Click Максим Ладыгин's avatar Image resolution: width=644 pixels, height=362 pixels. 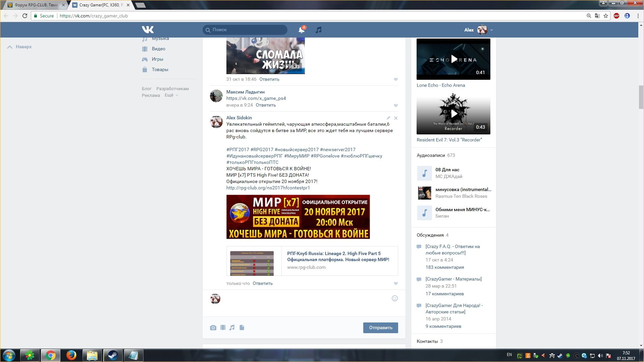tap(216, 96)
